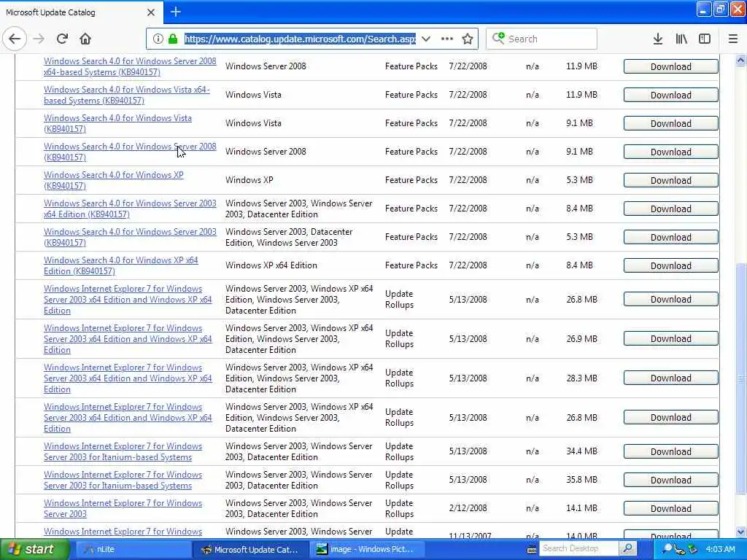
Task: Open the Firefox home page
Action: 85,39
